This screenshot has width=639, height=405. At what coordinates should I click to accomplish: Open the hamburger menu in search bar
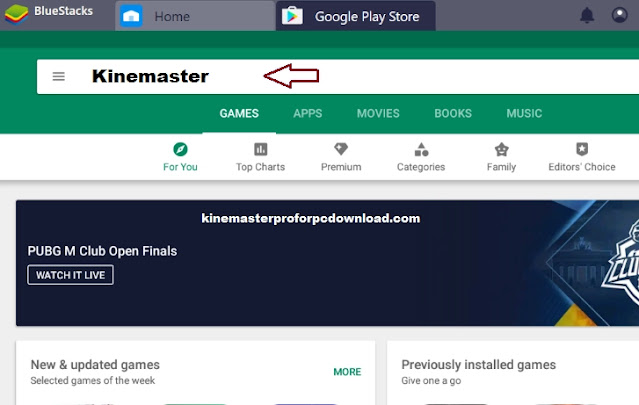[x=59, y=76]
